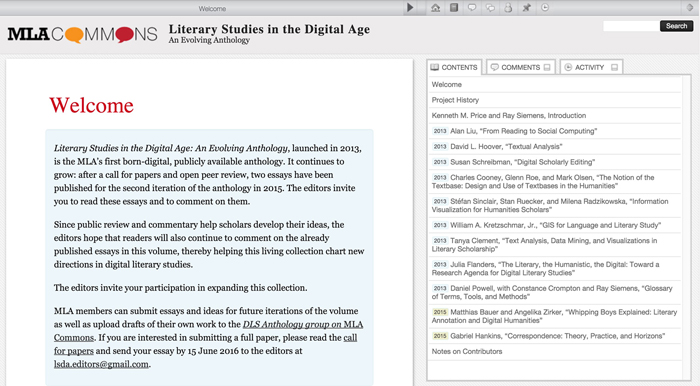Click the pushpin icon in the toolbar
The height and width of the screenshot is (386, 700).
click(526, 8)
